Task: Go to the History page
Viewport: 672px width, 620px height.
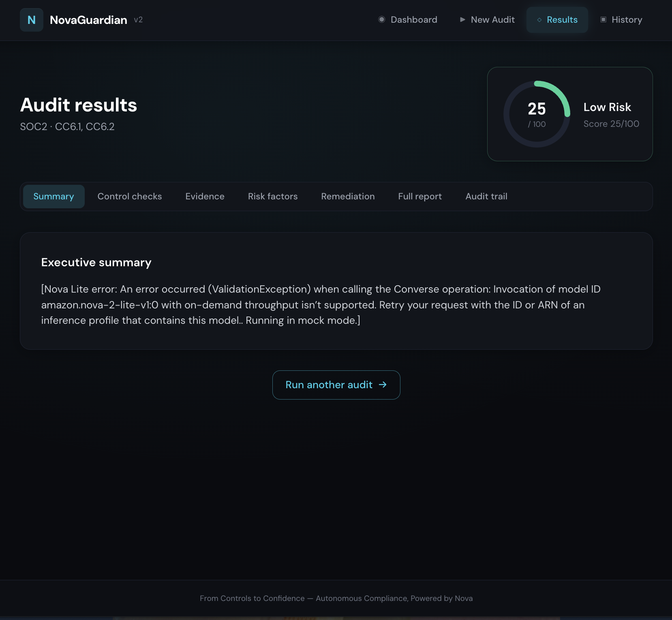Action: [x=621, y=20]
